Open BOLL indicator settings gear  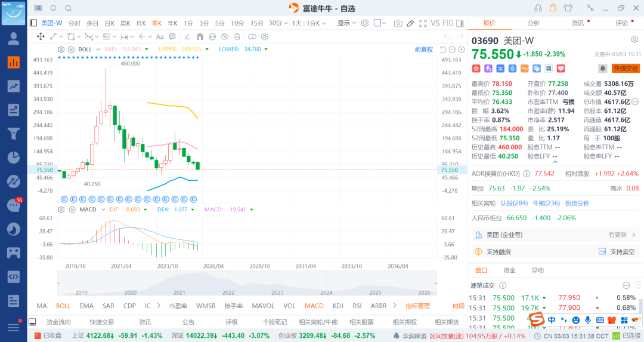[61, 50]
